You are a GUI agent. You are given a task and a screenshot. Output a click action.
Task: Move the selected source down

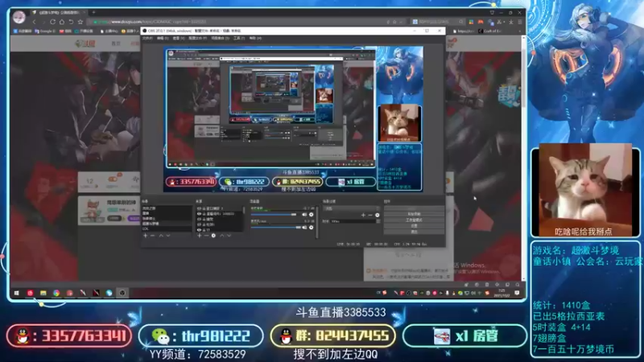tap(229, 236)
